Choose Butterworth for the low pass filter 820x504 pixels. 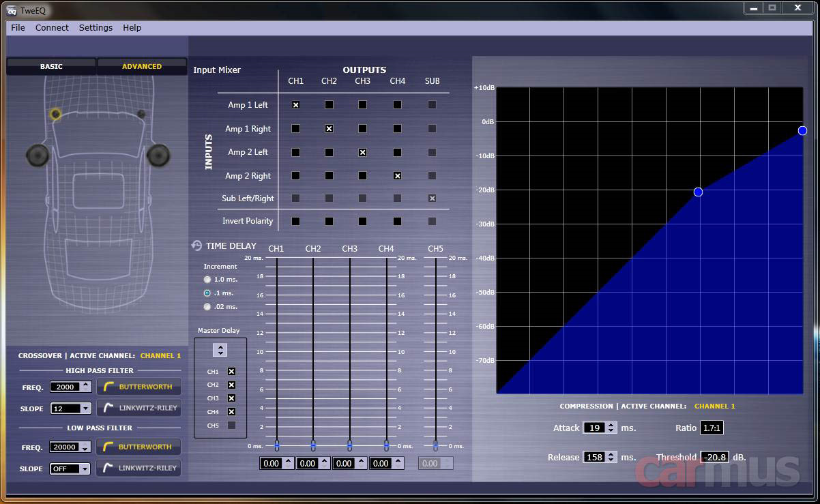[x=139, y=447]
